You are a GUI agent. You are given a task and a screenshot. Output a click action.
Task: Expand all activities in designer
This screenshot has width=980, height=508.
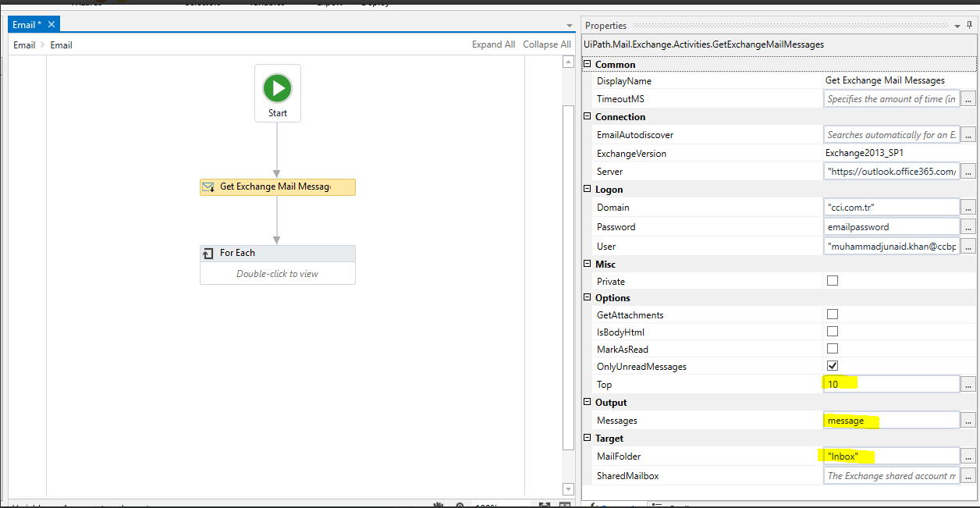click(x=493, y=44)
